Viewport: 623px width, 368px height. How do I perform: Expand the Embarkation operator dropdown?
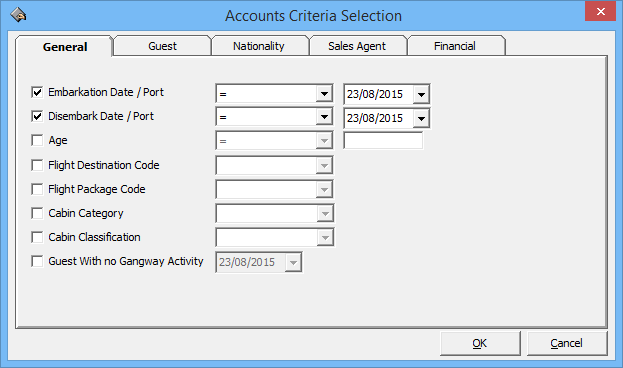(324, 94)
